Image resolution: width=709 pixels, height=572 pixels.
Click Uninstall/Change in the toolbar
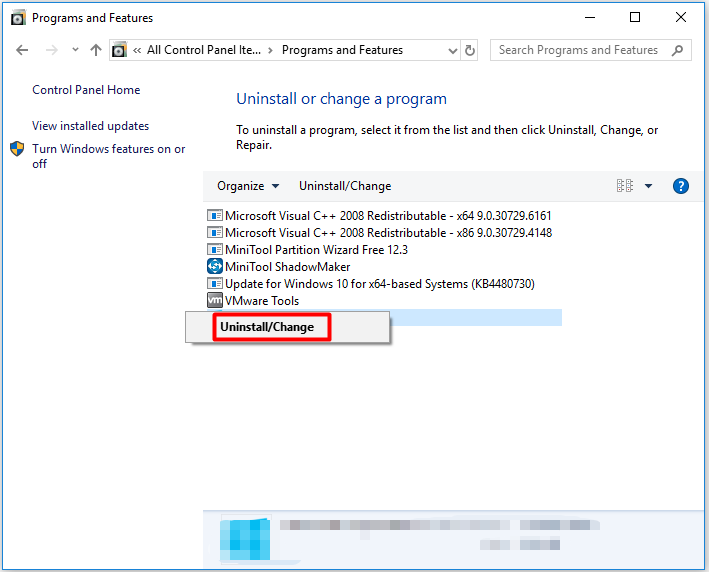(345, 186)
